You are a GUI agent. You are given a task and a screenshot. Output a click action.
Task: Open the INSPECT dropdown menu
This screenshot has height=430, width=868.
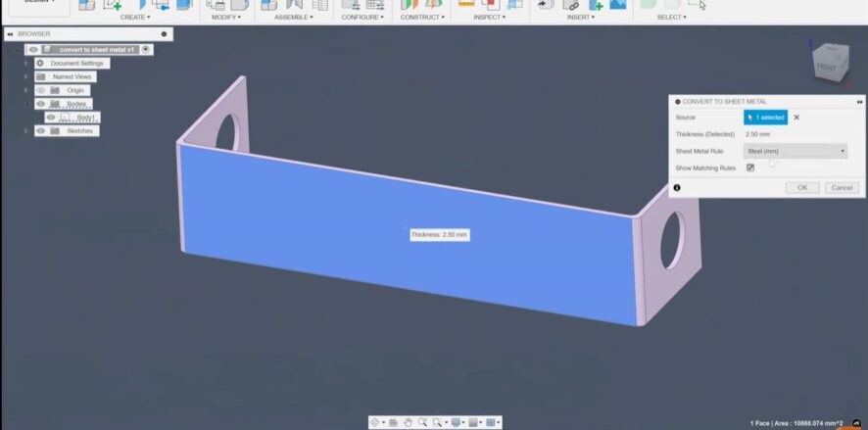tap(490, 18)
